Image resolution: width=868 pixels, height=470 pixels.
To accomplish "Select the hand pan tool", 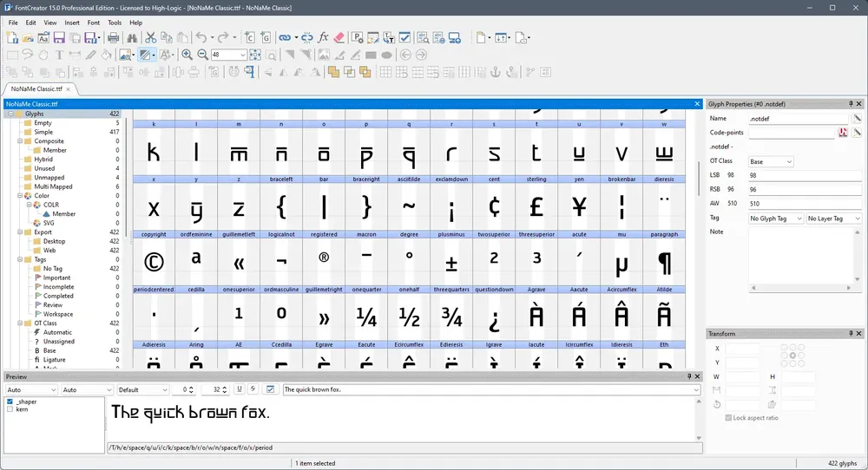I will point(43,55).
